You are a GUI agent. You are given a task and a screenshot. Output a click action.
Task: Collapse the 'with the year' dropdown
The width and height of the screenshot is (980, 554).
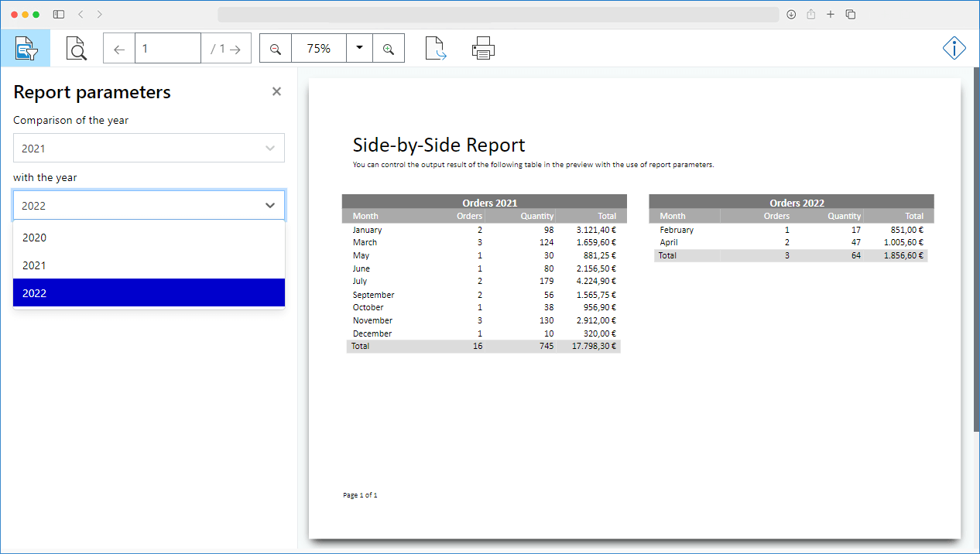(x=269, y=205)
